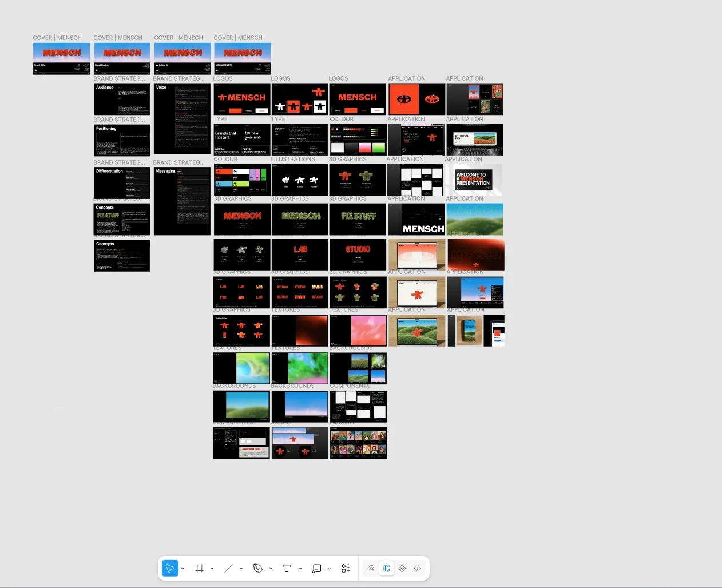Select the 3D STUDIO graphic frame

click(358, 254)
